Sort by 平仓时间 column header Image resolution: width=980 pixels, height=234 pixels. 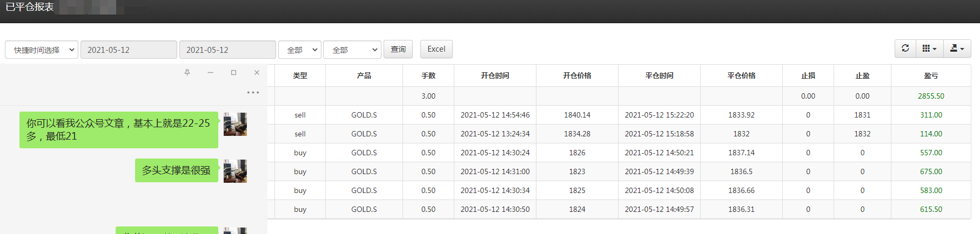click(659, 75)
